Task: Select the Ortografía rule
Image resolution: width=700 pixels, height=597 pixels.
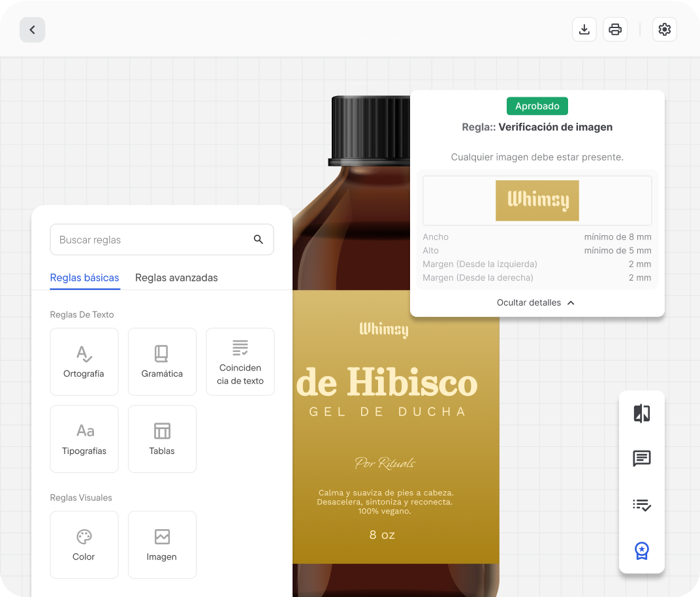Action: point(84,362)
